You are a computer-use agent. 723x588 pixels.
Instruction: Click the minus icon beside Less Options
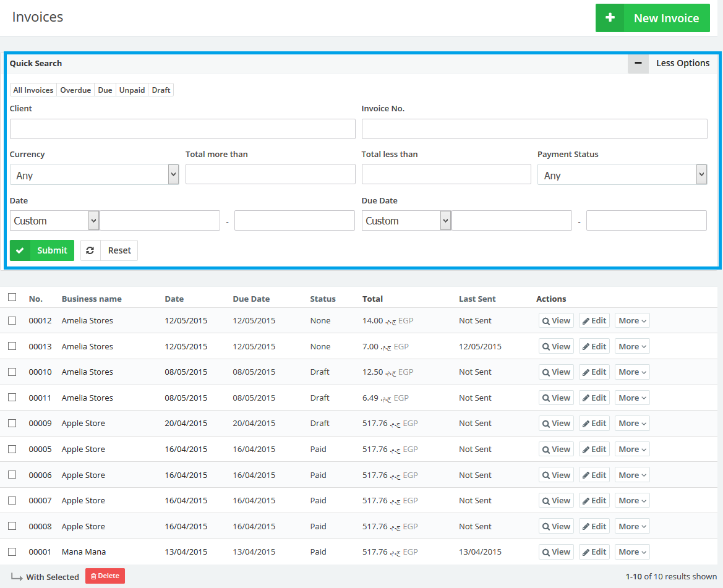pos(638,63)
